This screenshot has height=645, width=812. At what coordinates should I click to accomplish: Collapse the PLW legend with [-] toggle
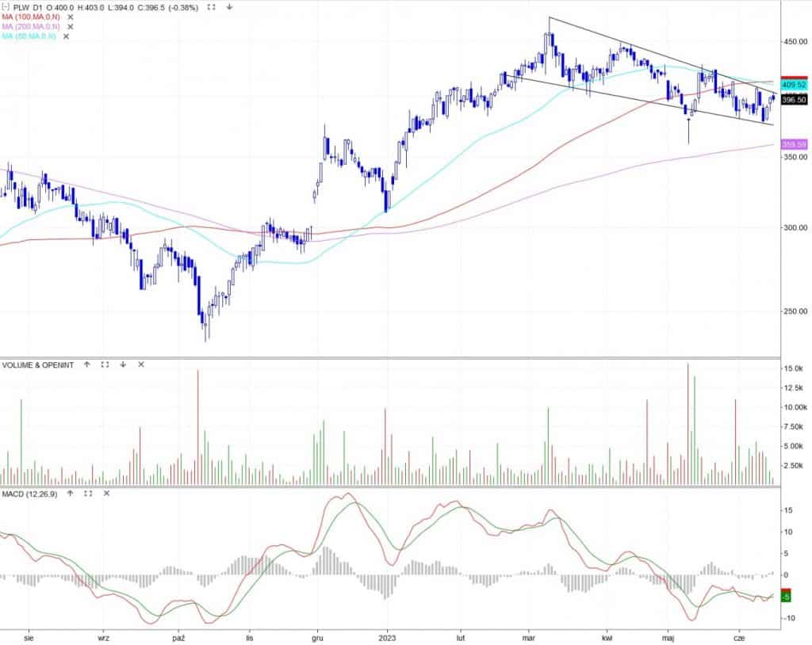point(6,6)
